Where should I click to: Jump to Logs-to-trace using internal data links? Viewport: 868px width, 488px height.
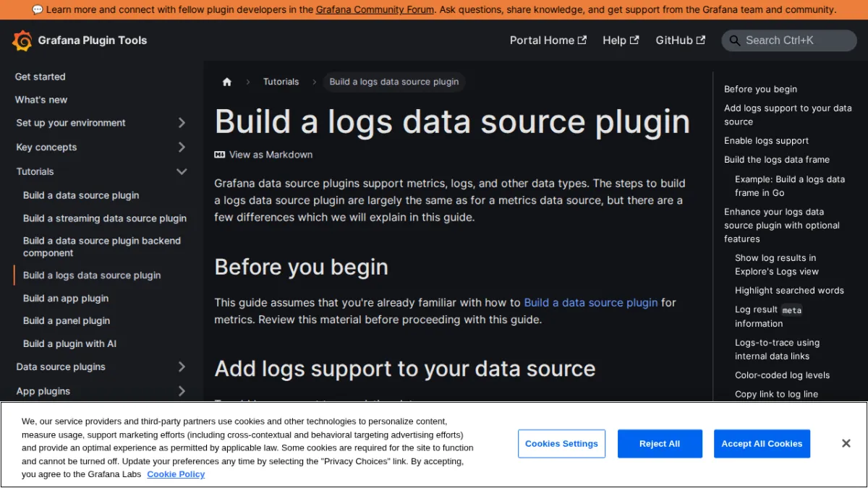[x=777, y=349]
